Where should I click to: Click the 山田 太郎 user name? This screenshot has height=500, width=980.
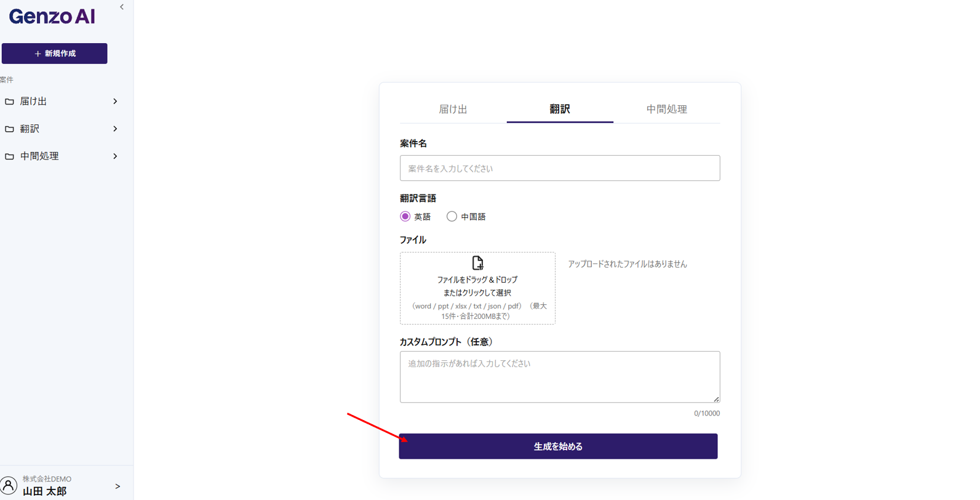coord(44,491)
